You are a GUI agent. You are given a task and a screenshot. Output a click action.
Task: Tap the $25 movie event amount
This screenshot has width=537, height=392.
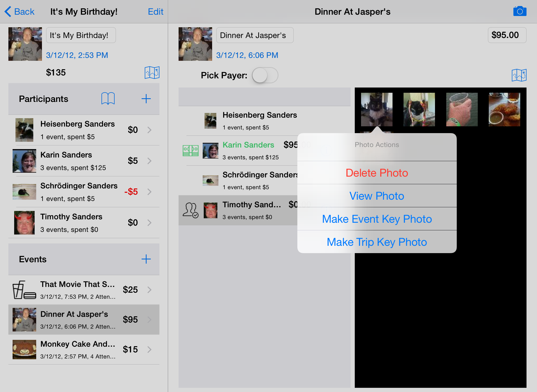[x=130, y=290]
